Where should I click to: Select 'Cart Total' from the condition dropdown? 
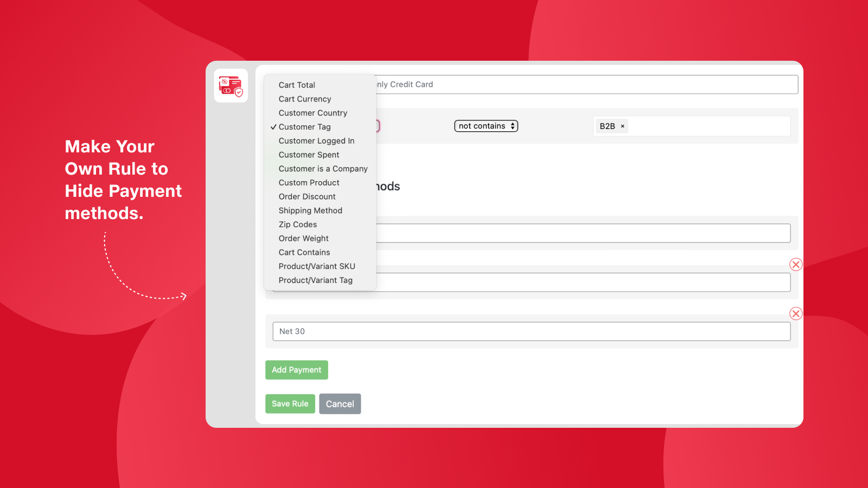coord(297,85)
